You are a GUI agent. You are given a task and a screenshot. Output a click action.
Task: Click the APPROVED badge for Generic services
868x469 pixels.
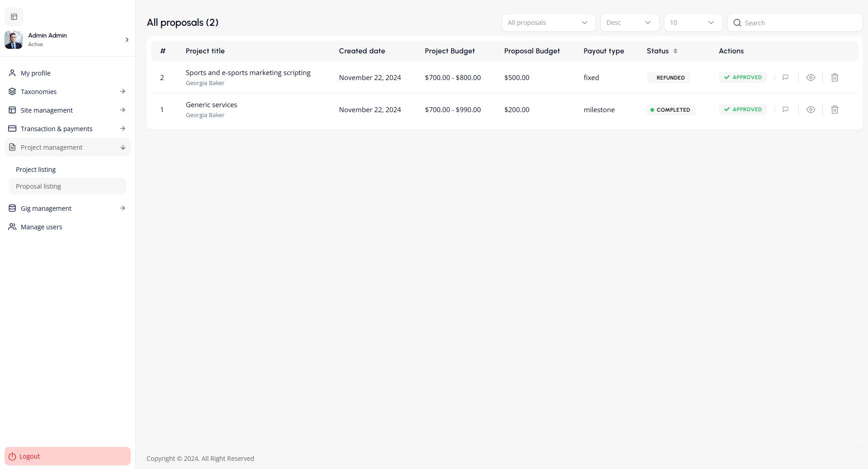[x=743, y=109]
